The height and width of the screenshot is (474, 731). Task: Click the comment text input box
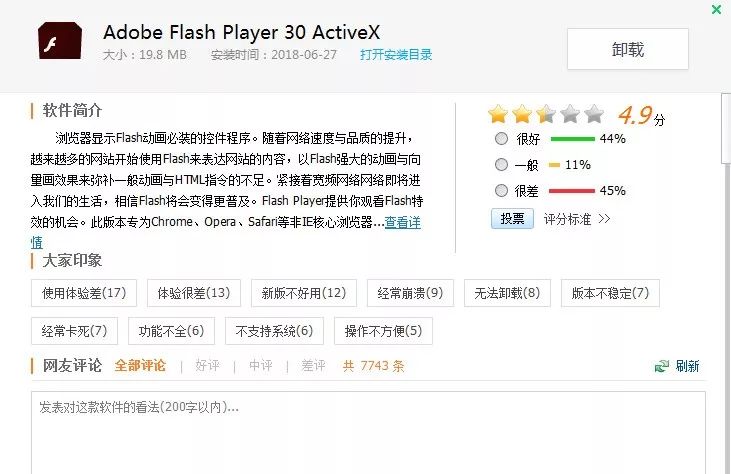(x=368, y=430)
